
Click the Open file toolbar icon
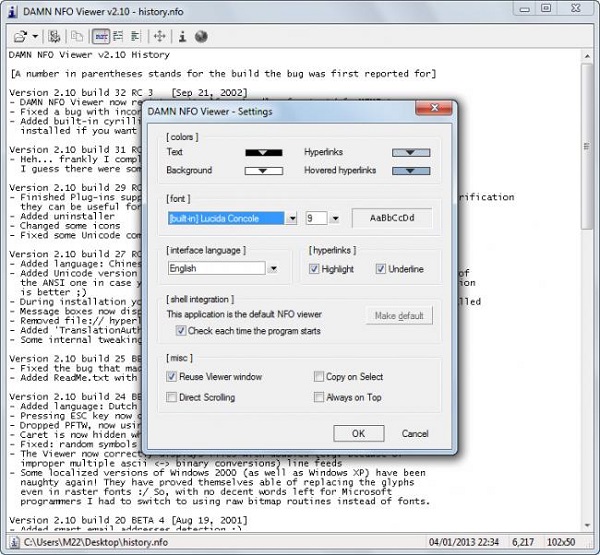20,36
